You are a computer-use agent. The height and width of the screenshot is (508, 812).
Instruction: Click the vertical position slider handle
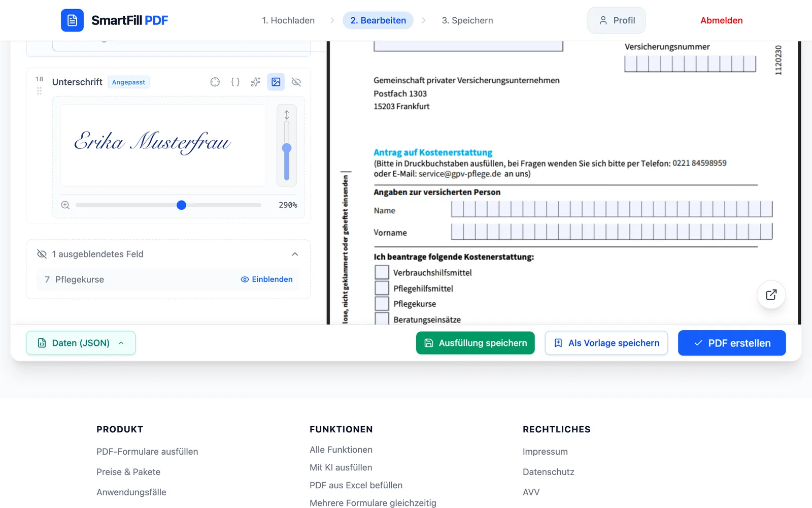pos(287,148)
